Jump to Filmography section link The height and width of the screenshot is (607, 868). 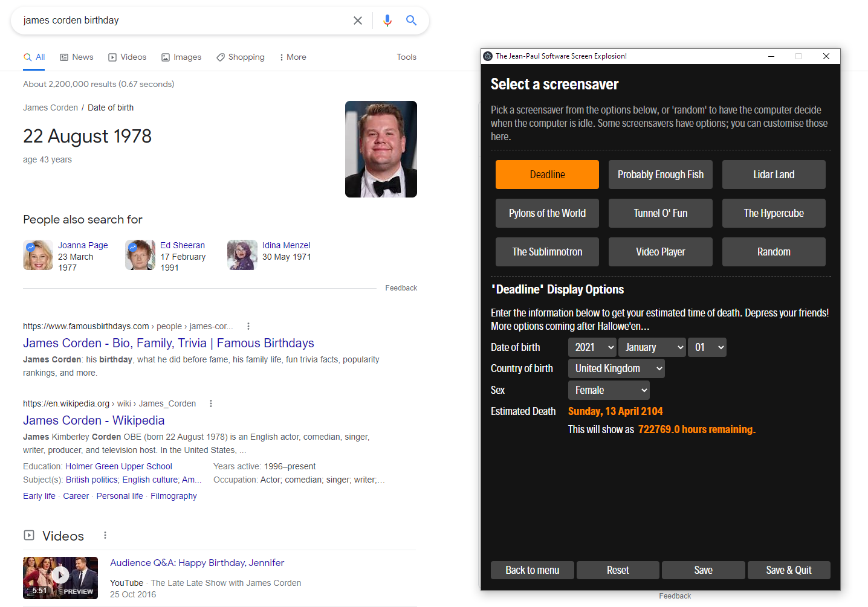(173, 496)
